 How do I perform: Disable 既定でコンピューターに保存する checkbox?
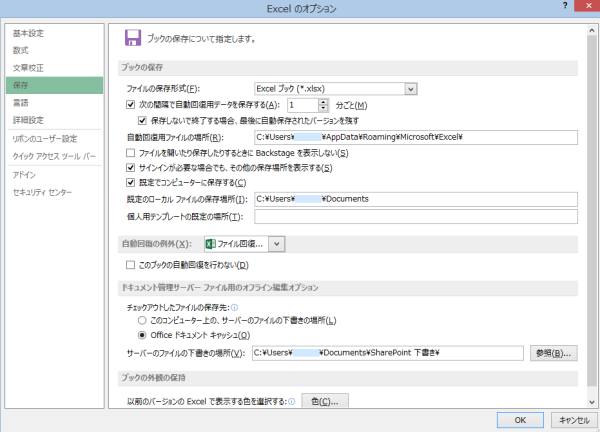click(132, 183)
